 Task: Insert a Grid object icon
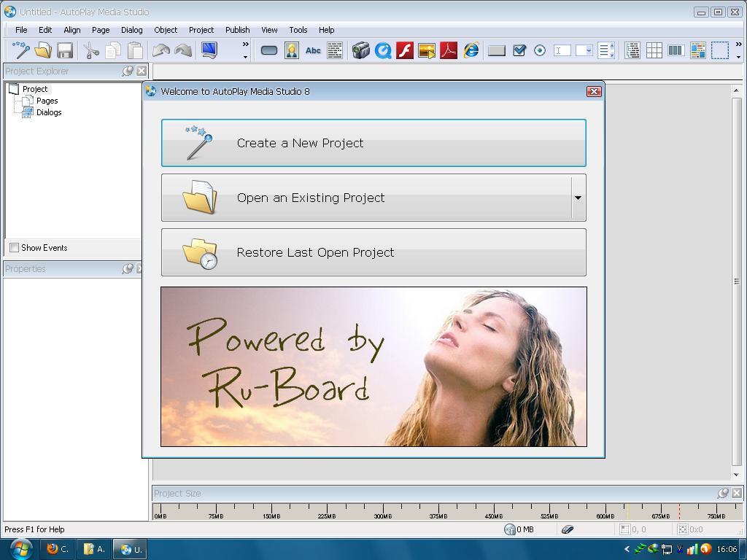(654, 50)
